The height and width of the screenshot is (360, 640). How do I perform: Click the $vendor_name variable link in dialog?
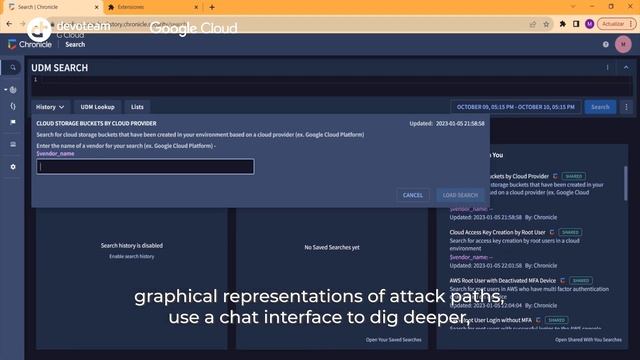click(x=55, y=153)
